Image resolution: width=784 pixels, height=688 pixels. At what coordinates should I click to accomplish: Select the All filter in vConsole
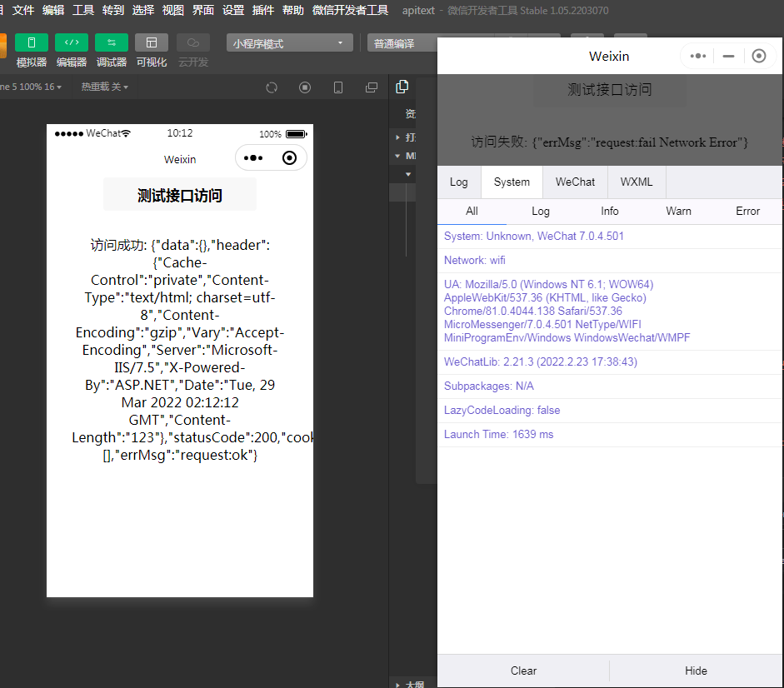click(472, 211)
